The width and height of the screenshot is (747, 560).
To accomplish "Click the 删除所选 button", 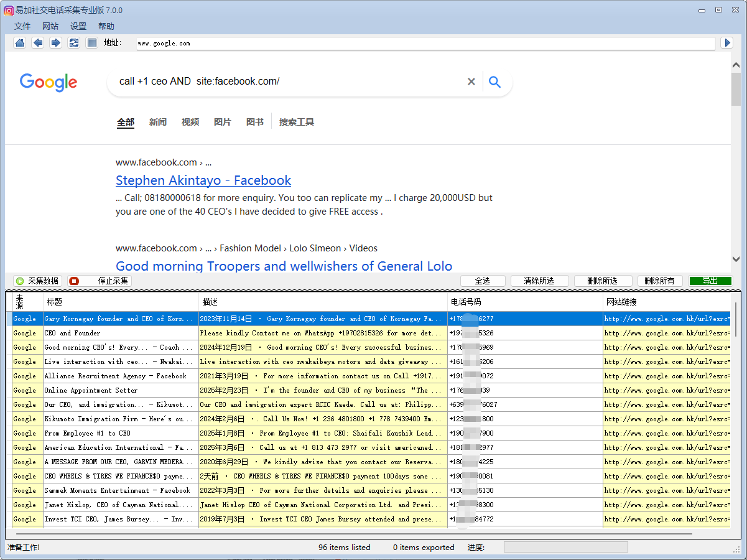I will pos(603,281).
